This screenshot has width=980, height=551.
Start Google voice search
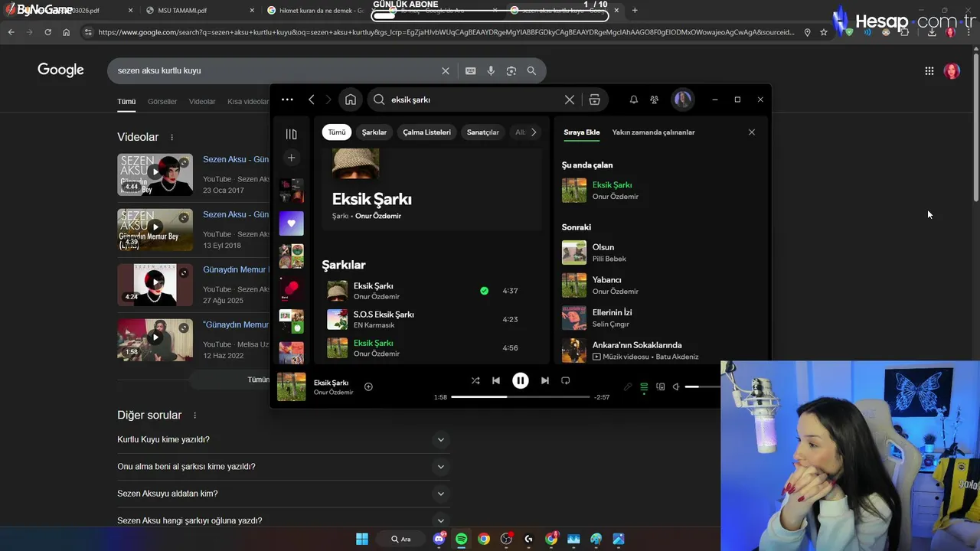pyautogui.click(x=491, y=70)
